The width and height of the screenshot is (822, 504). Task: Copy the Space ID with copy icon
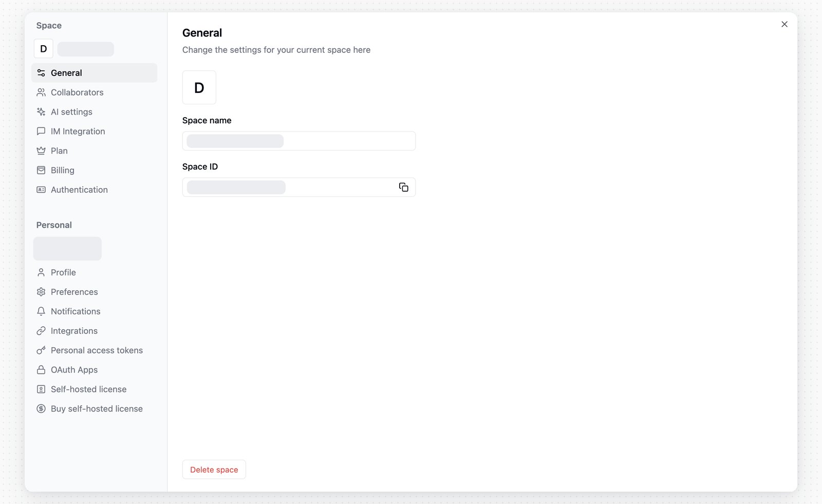coord(404,187)
